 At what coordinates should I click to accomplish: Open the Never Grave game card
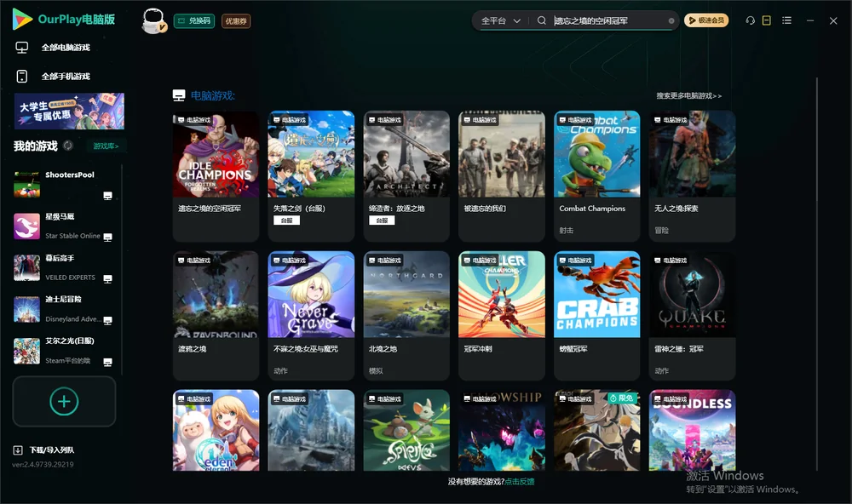coord(311,316)
